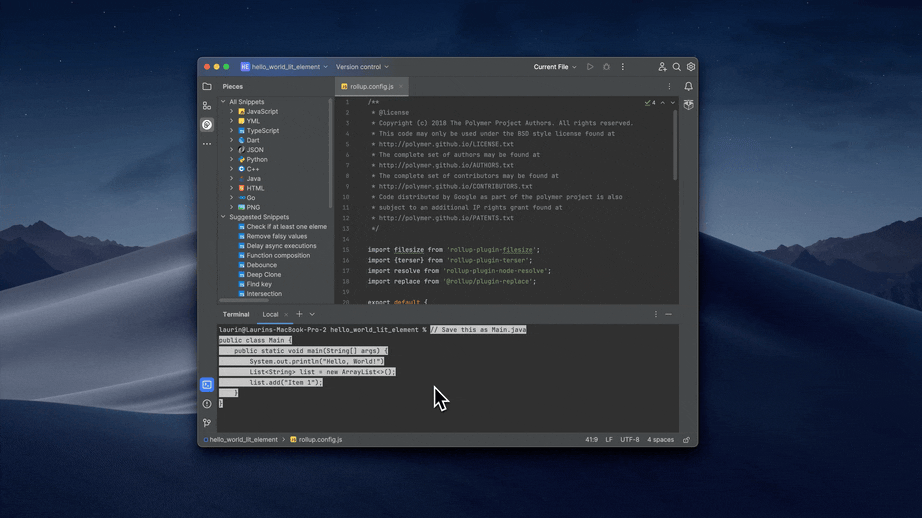This screenshot has height=518, width=922.
Task: Change '4 spaces' indent setting
Action: pos(660,440)
